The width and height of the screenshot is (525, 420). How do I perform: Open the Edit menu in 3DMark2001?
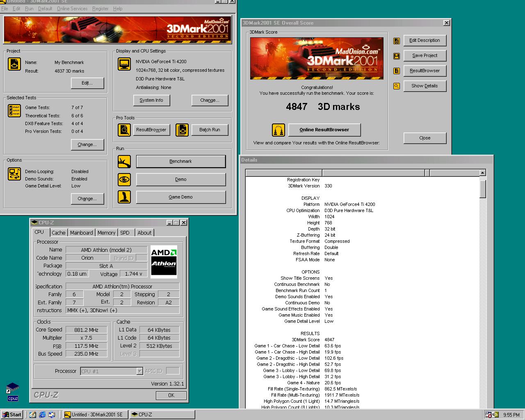click(x=16, y=9)
